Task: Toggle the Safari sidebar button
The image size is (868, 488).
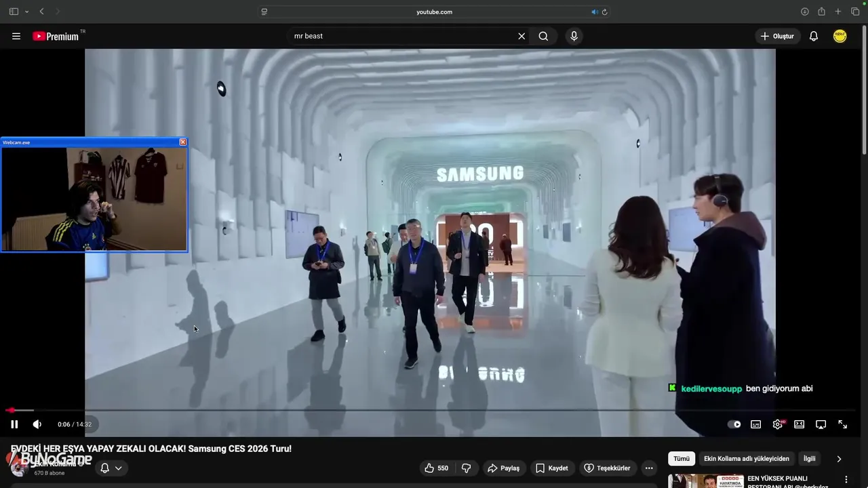Action: click(14, 12)
